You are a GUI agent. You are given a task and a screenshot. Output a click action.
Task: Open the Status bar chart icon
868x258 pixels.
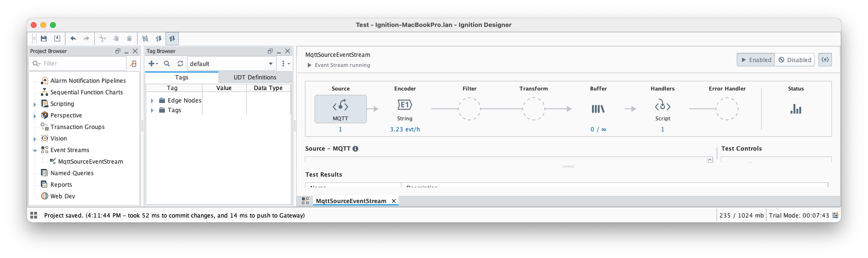point(796,109)
